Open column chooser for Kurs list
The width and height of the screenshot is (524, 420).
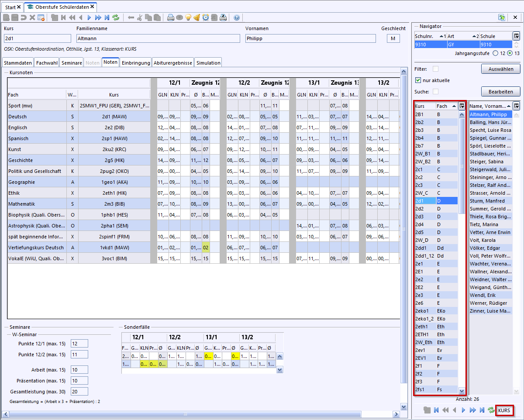tap(462, 106)
